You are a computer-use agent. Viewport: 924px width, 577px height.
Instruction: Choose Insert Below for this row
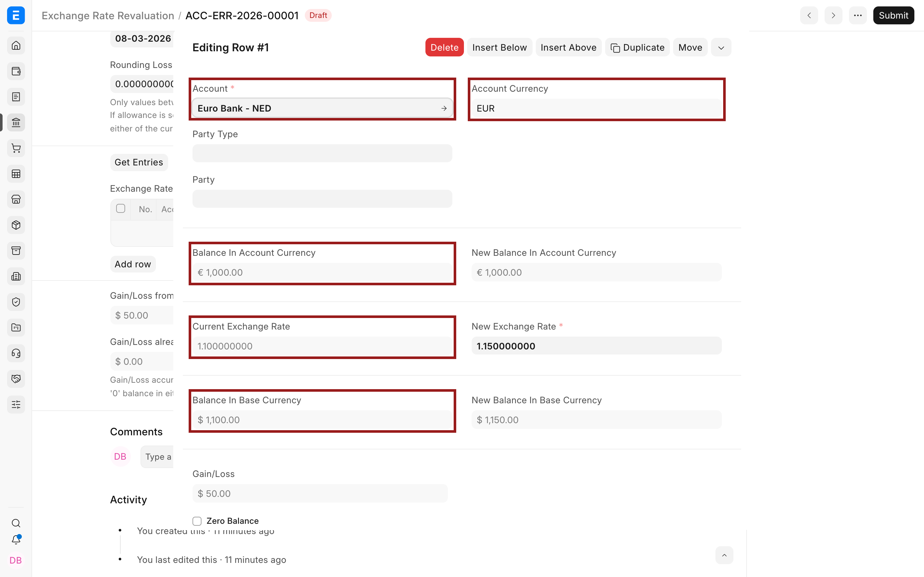point(500,47)
